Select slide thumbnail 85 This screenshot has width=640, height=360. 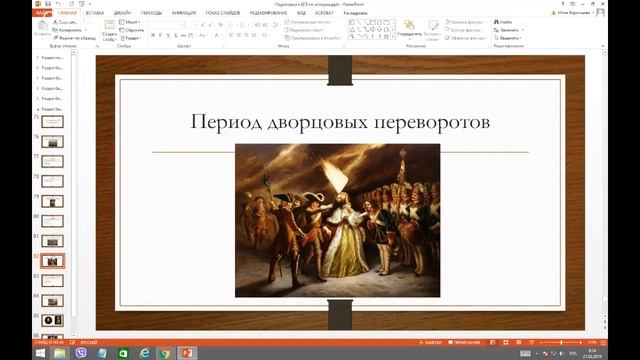[52, 320]
